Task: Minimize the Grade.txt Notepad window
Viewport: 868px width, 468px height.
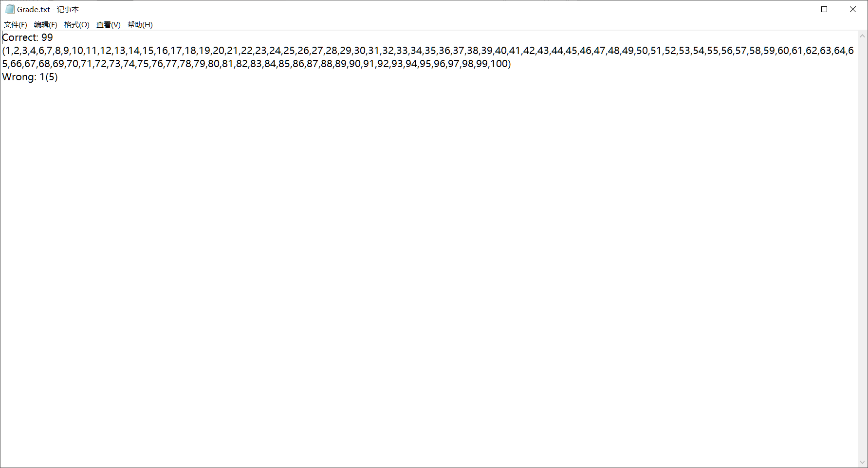Action: click(796, 9)
